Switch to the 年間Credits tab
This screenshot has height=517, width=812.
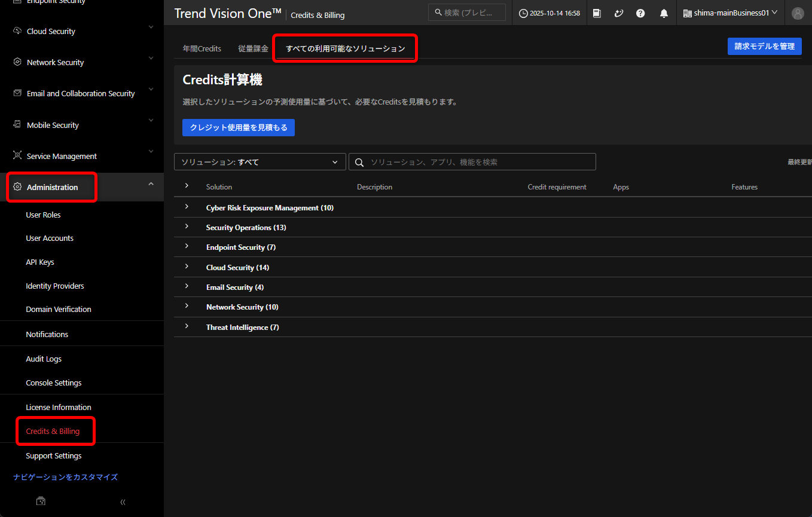(x=202, y=48)
